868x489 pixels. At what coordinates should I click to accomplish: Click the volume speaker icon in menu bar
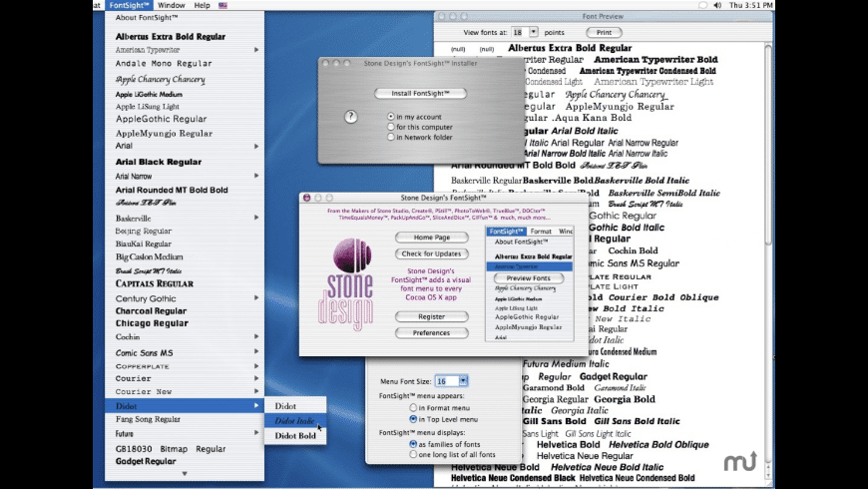coord(717,5)
